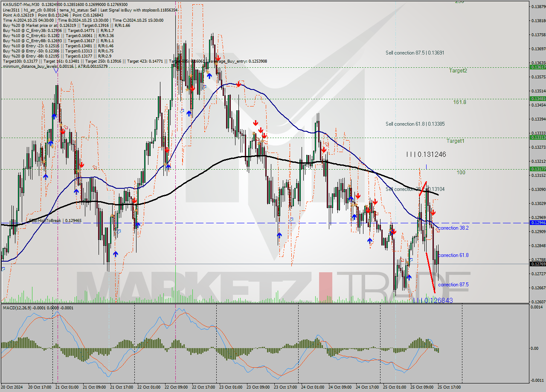Click the 'Time A:2024.10.25 04:30:00' line
The width and height of the screenshot is (546, 392).
tap(84, 20)
